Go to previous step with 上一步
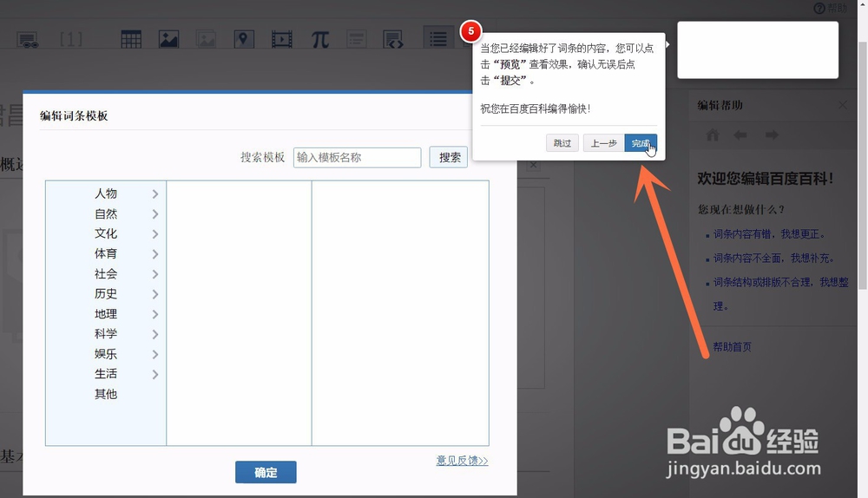 (603, 143)
